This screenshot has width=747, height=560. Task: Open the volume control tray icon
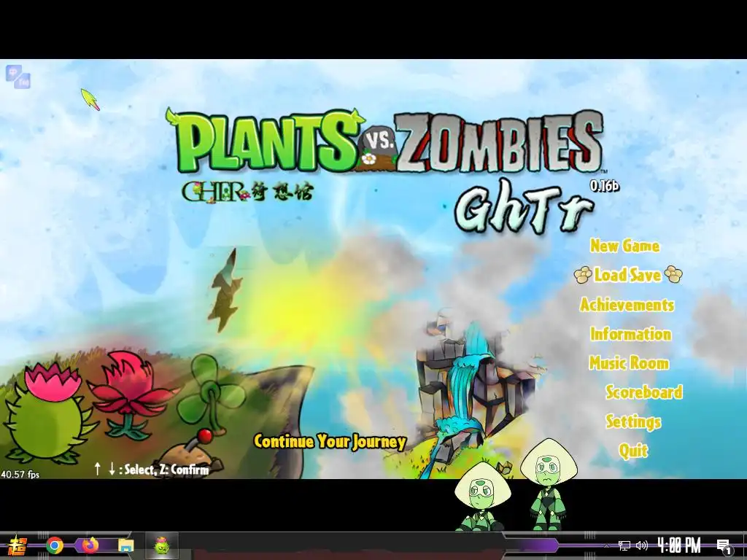(642, 545)
